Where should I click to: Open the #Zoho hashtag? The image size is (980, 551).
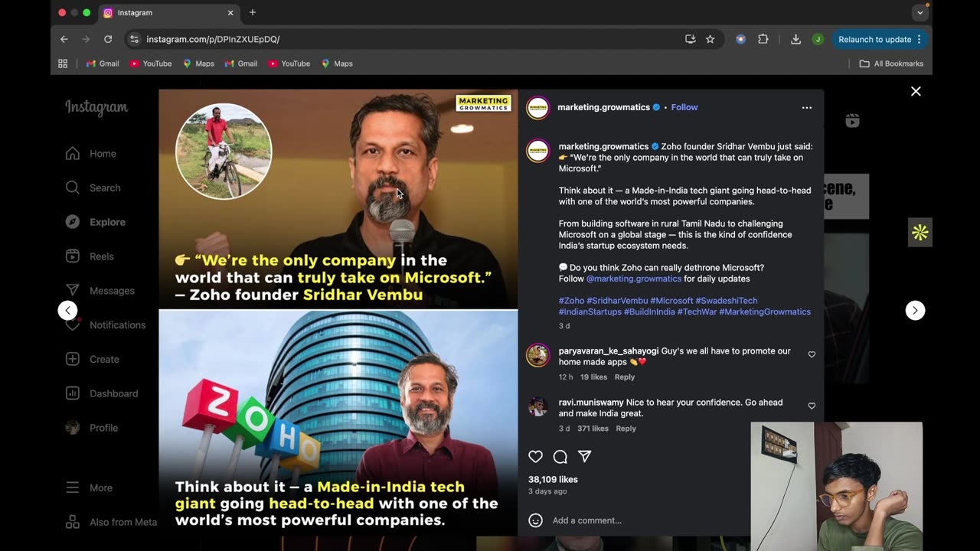point(571,301)
